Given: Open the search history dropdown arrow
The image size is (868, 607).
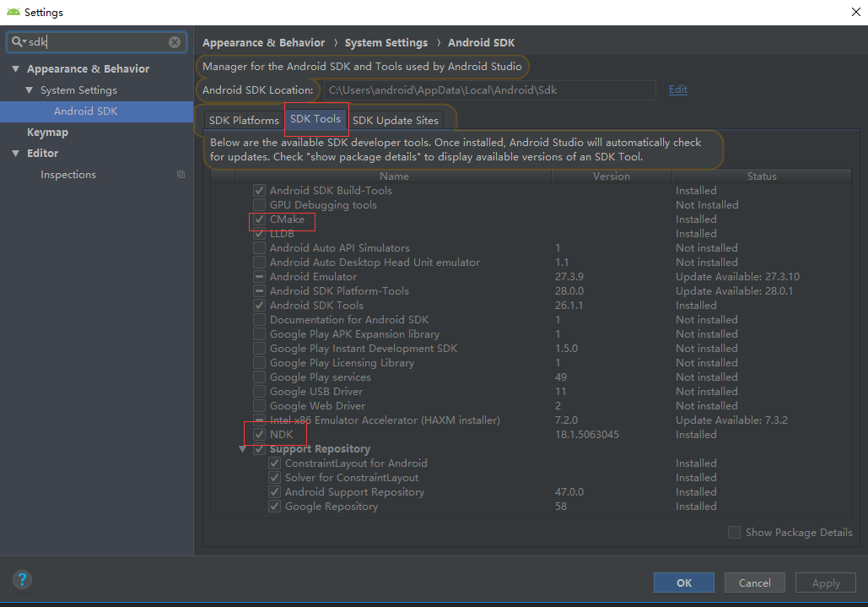Looking at the screenshot, I should pyautogui.click(x=24, y=42).
